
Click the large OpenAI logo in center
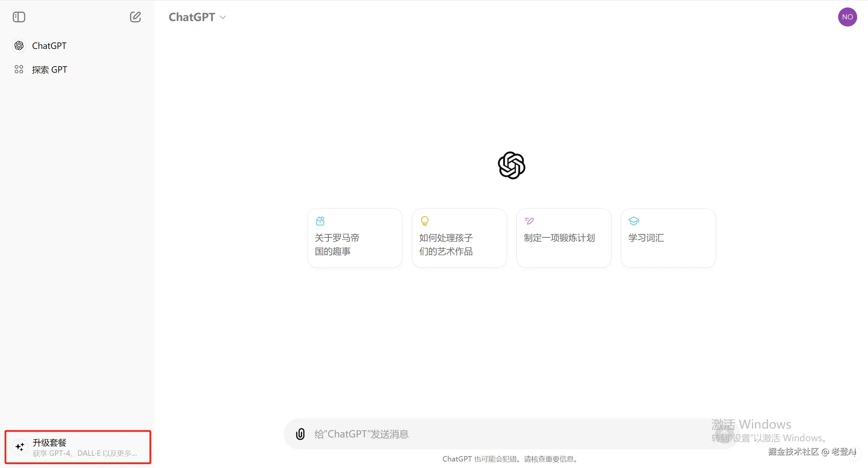pos(511,165)
